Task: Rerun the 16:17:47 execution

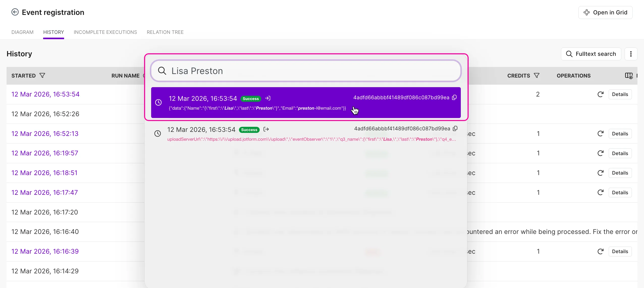Action: [601, 193]
